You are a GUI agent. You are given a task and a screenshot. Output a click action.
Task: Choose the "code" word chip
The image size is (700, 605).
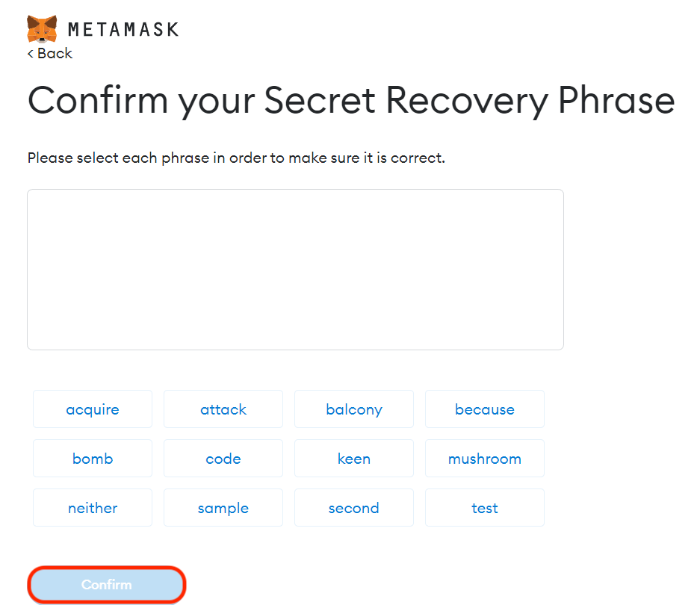pyautogui.click(x=223, y=459)
